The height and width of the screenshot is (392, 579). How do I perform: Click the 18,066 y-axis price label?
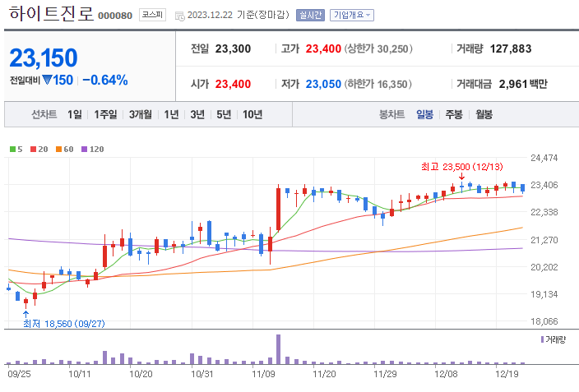[x=544, y=321]
